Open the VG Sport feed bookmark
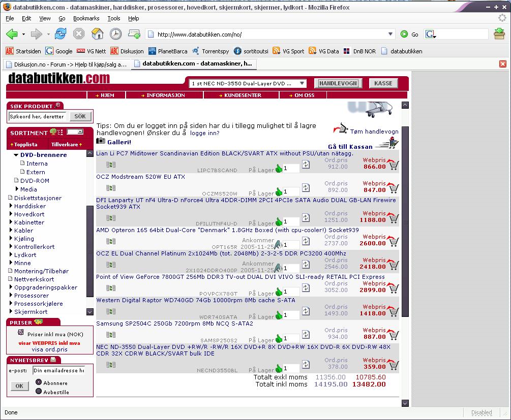 point(288,51)
